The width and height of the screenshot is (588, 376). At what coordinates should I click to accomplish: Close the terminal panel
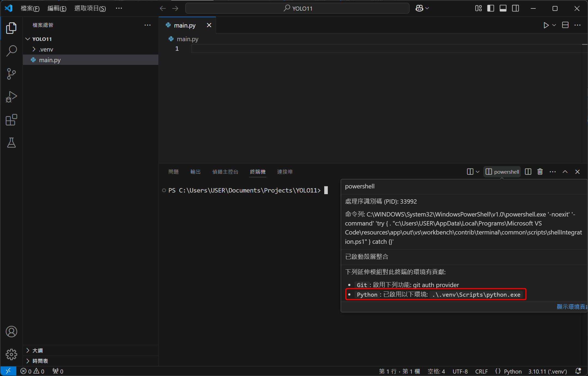pyautogui.click(x=577, y=172)
